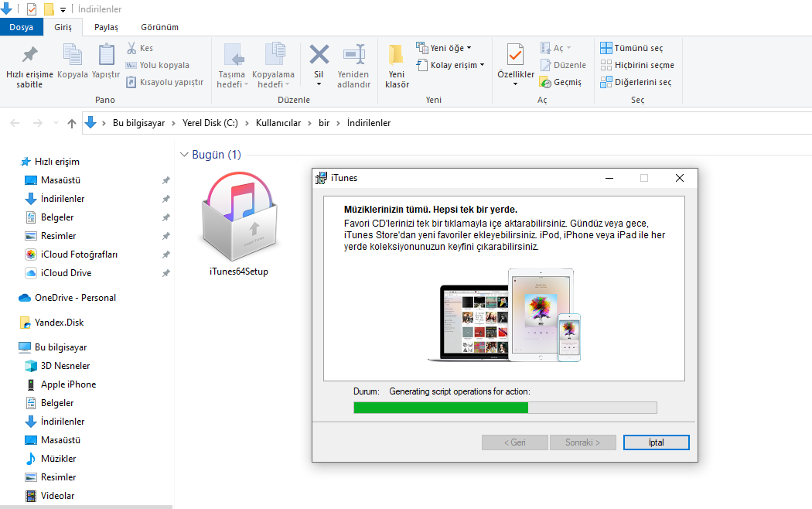Click the Sil (delete) icon in ribbon
The width and height of the screenshot is (812, 509).
pos(319,56)
